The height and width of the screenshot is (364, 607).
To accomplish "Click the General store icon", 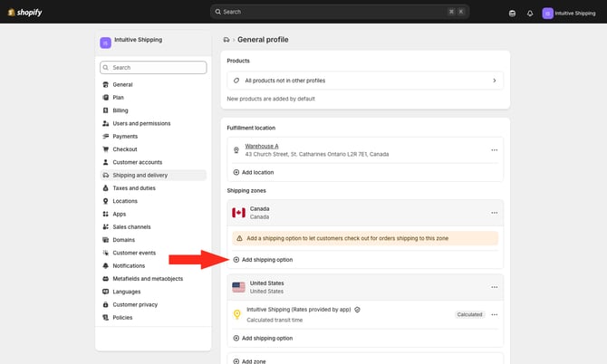I will tap(106, 84).
